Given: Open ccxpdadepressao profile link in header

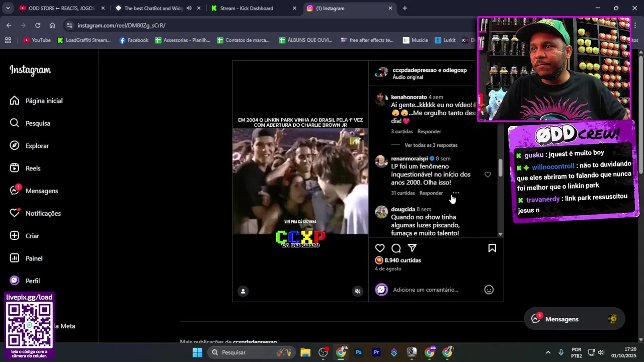Looking at the screenshot, I should pyautogui.click(x=415, y=70).
